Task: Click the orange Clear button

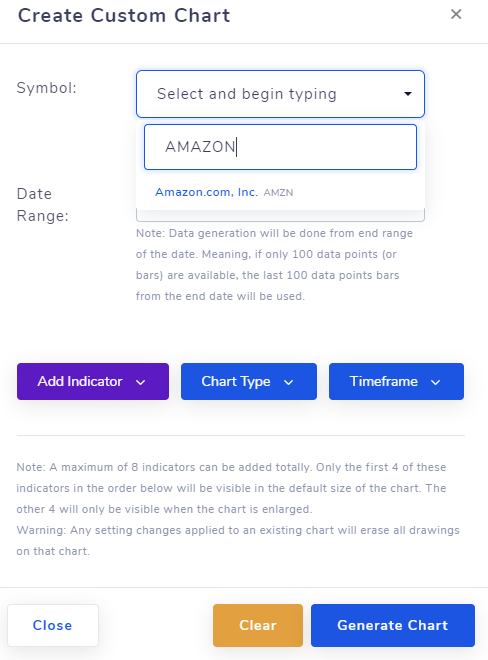Action: point(258,625)
